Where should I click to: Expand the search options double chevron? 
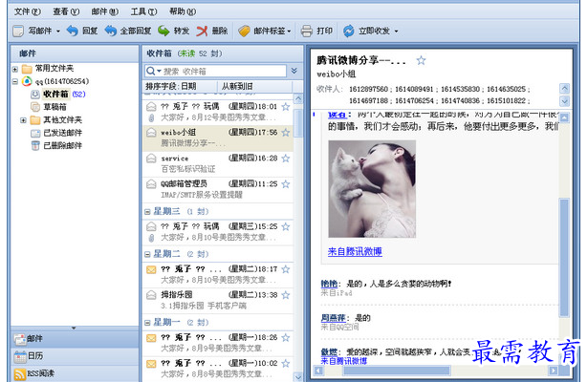coord(294,71)
